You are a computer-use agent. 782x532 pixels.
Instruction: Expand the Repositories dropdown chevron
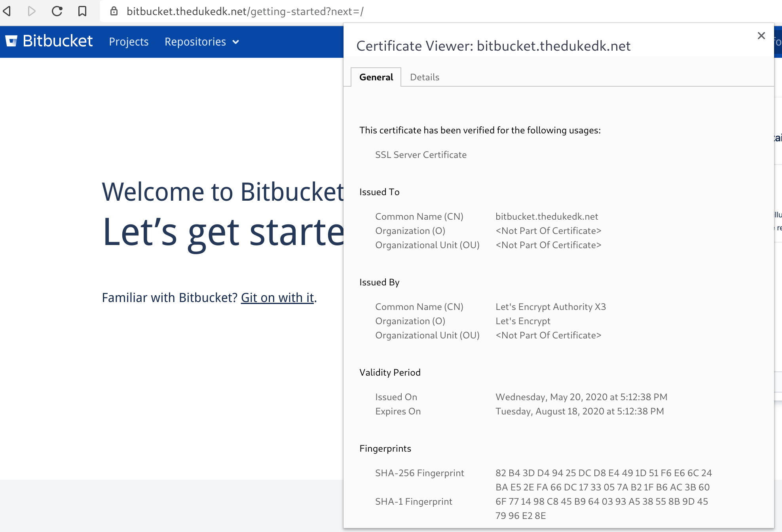click(x=236, y=42)
